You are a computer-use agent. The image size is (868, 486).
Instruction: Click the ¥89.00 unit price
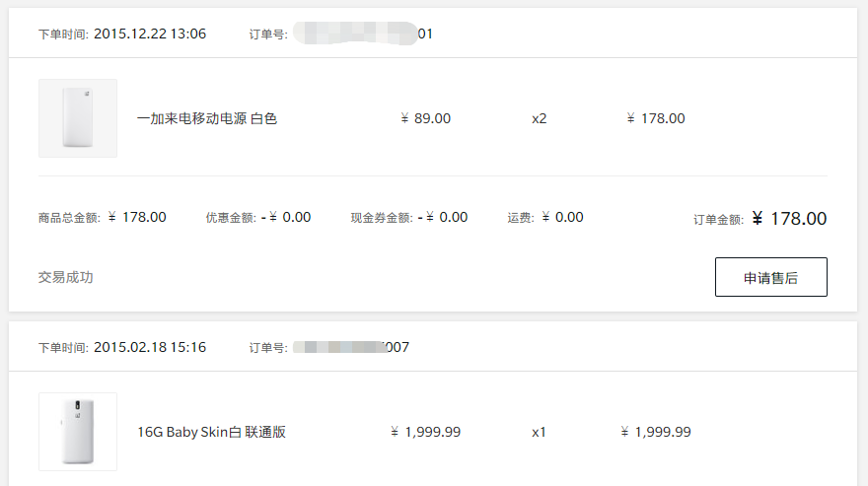tap(426, 118)
